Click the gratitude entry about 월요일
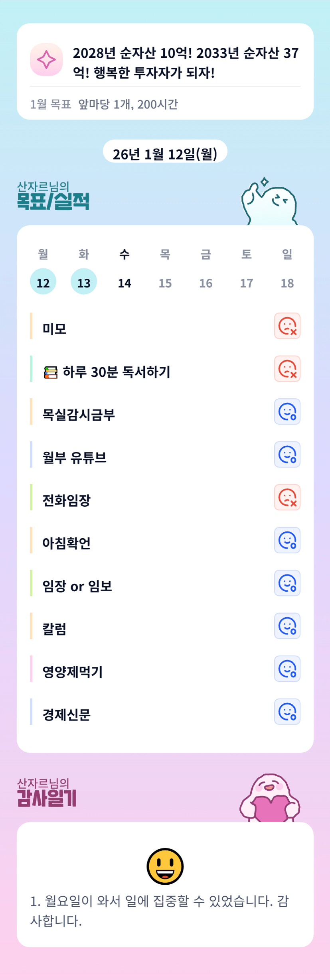This screenshot has width=330, height=980. [160, 911]
